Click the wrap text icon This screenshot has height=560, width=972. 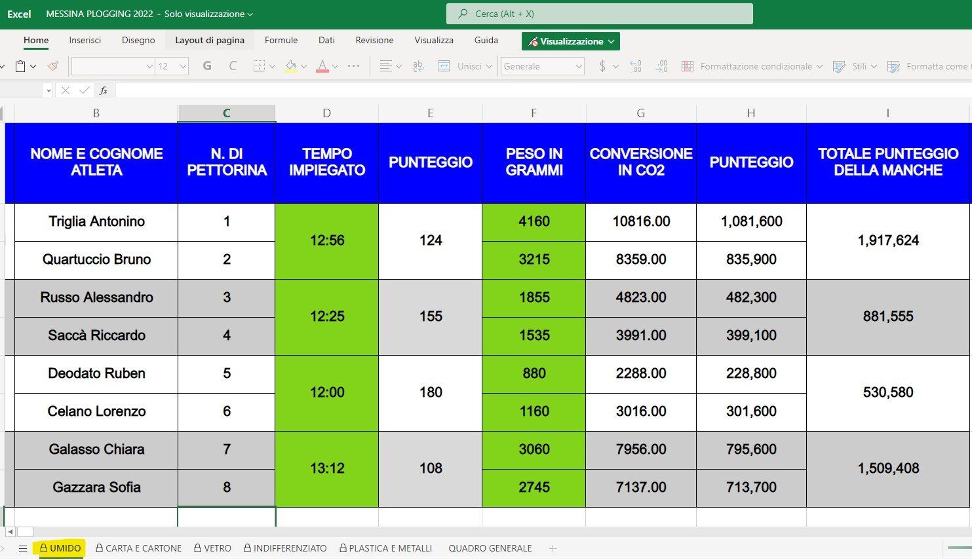point(418,66)
